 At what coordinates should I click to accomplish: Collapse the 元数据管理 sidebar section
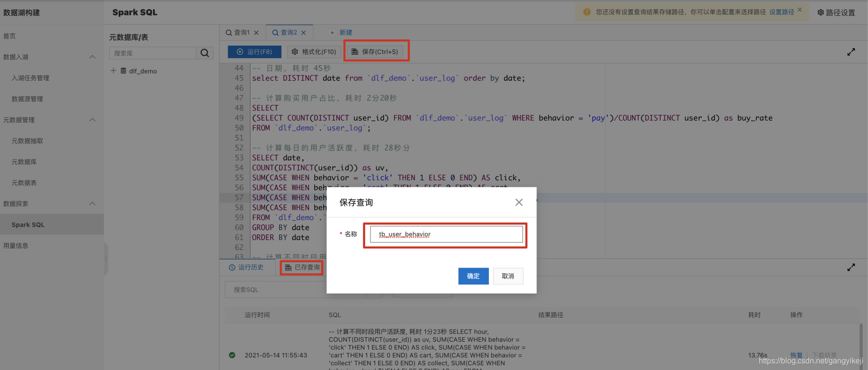(x=92, y=120)
